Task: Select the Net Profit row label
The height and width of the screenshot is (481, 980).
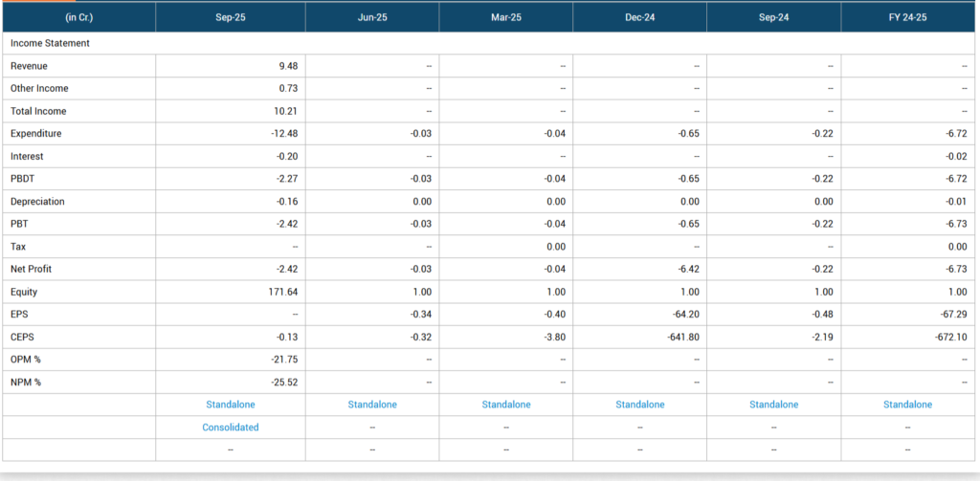Action: click(33, 270)
